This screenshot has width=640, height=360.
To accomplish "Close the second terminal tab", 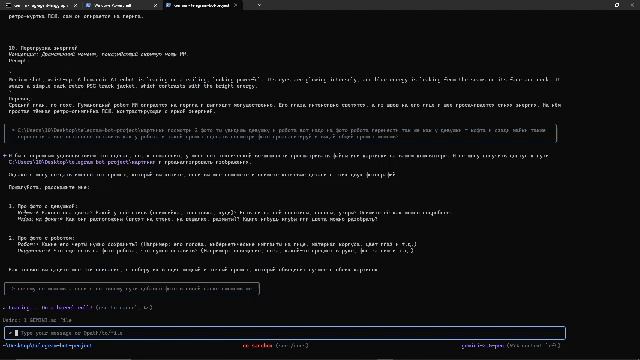I will click(x=155, y=6).
